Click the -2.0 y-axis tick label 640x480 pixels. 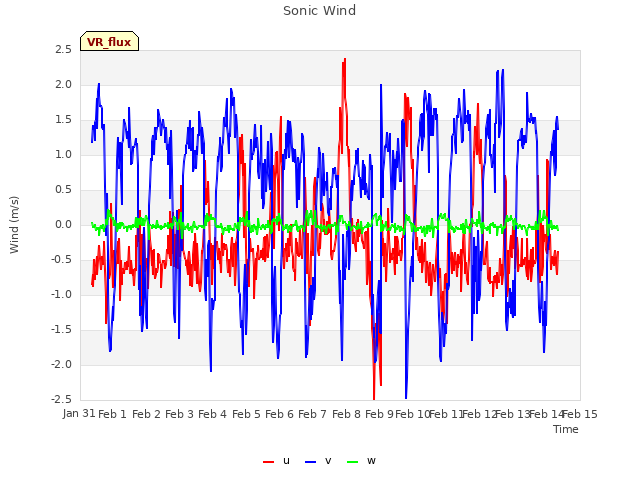(x=61, y=365)
